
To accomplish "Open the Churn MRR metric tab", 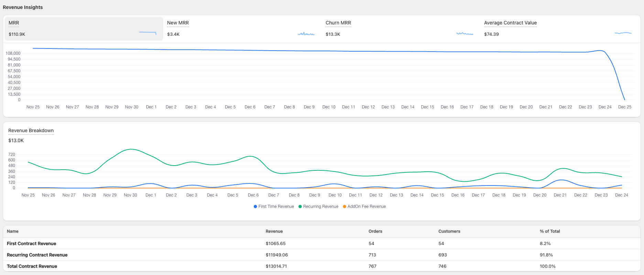I will [338, 23].
